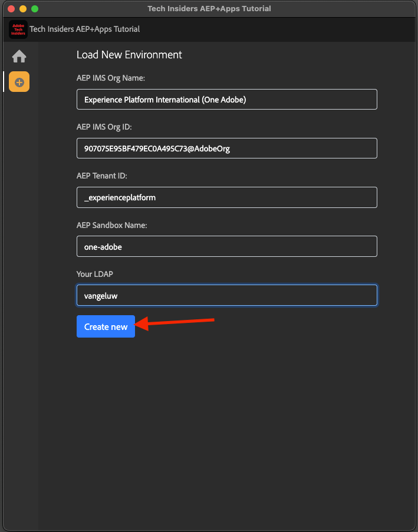The image size is (418, 532).
Task: Click the Create new button
Action: point(106,326)
